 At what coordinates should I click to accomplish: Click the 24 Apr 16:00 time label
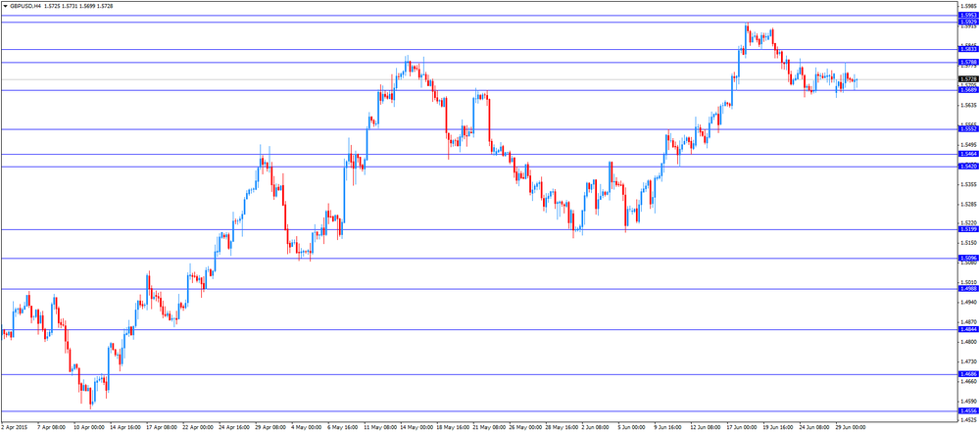232,427
